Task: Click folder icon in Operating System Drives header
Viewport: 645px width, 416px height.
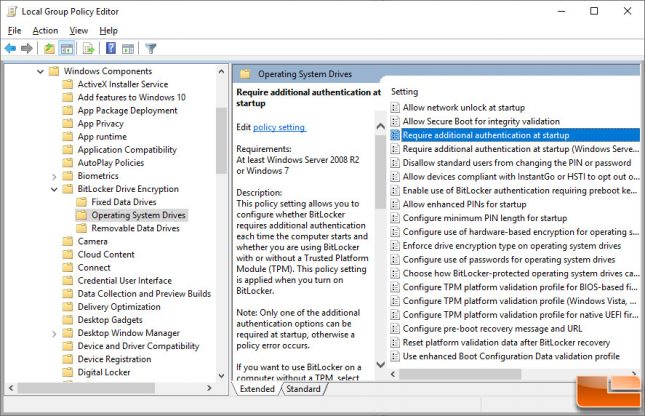Action: 245,74
